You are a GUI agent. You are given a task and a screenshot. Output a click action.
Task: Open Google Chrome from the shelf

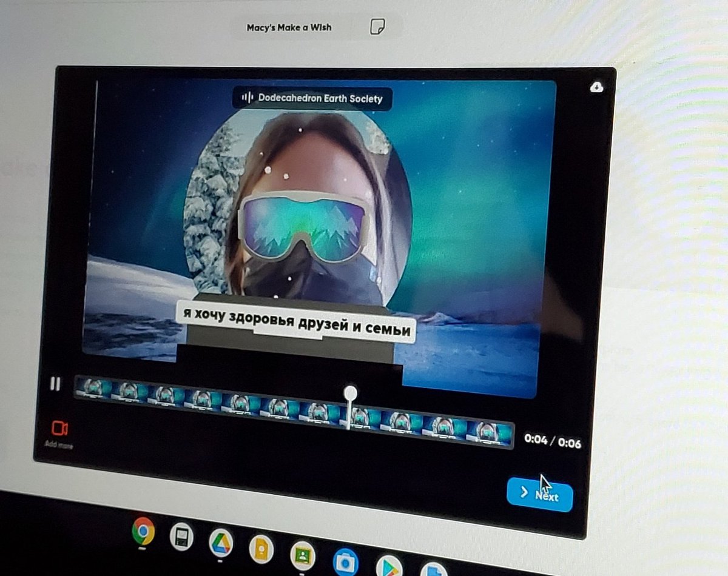tap(143, 532)
